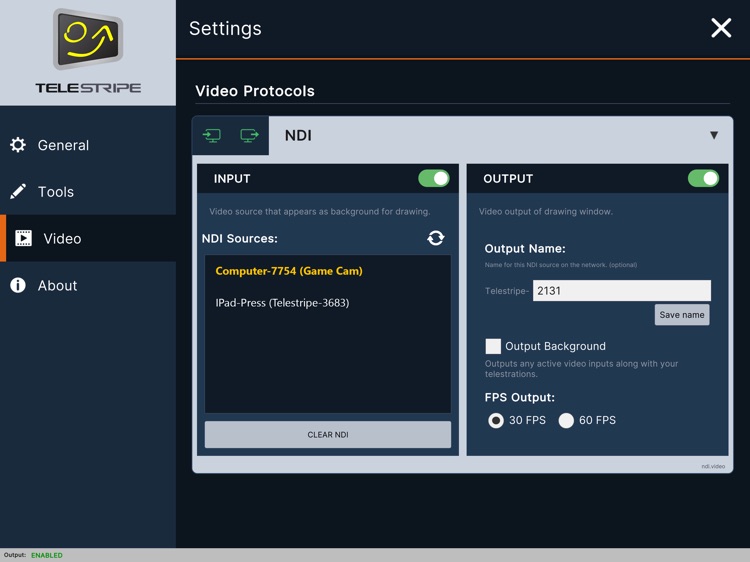
Task: Click the NDI input monitor icon
Action: point(211,135)
